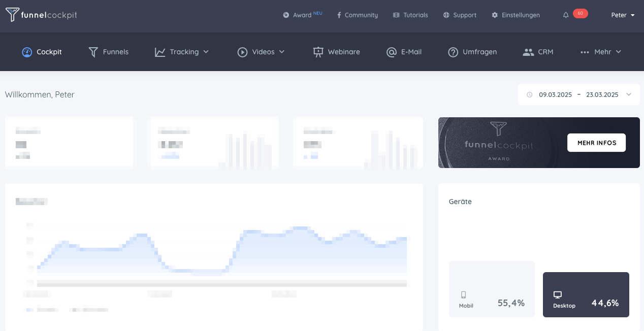Expand the Videos dropdown menu
The height and width of the screenshot is (331, 644).
point(261,52)
